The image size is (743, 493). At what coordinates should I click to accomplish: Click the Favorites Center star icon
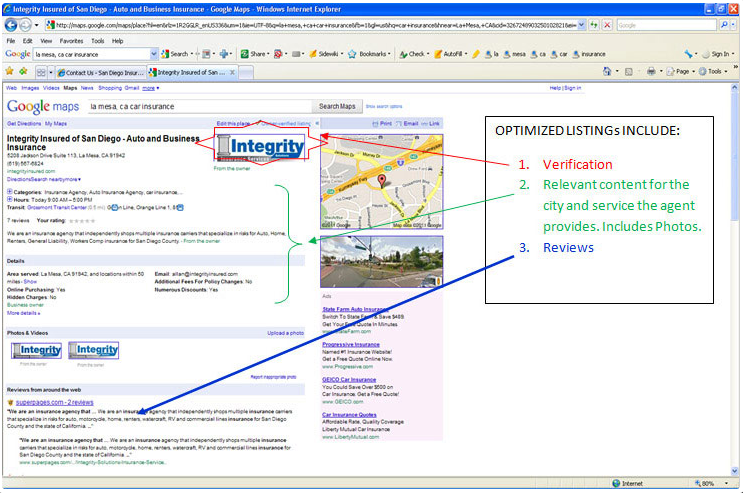tap(9, 72)
